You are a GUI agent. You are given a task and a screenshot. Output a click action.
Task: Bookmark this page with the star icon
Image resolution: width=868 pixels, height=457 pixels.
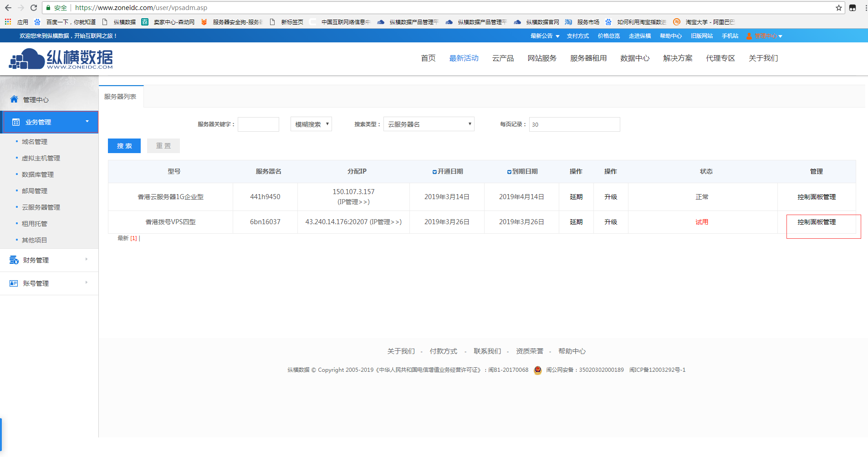839,8
